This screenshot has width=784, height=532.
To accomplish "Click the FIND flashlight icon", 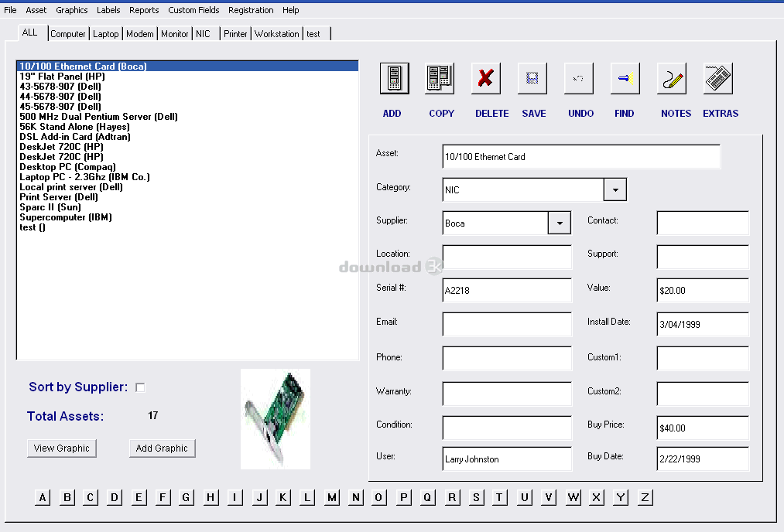I will (x=625, y=78).
